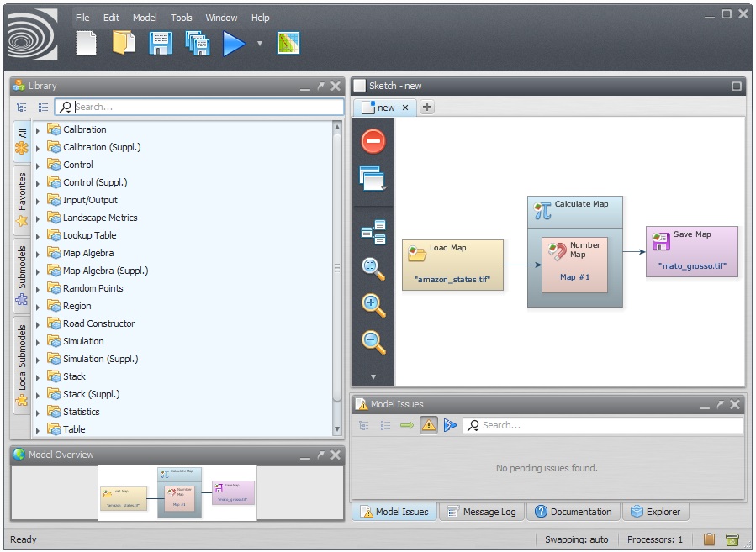756x552 pixels.
Task: Toggle the Library list view mode button
Action: [x=43, y=107]
